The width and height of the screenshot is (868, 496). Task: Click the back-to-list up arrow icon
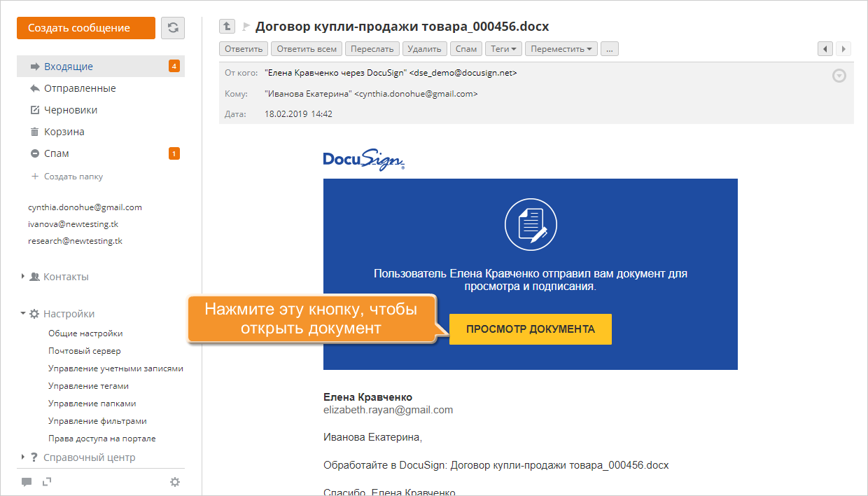coord(227,27)
